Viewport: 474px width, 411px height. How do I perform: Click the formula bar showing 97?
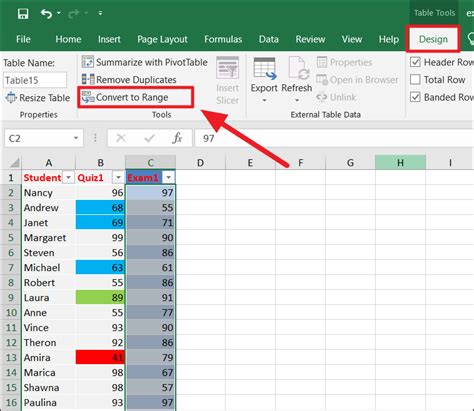[334, 138]
